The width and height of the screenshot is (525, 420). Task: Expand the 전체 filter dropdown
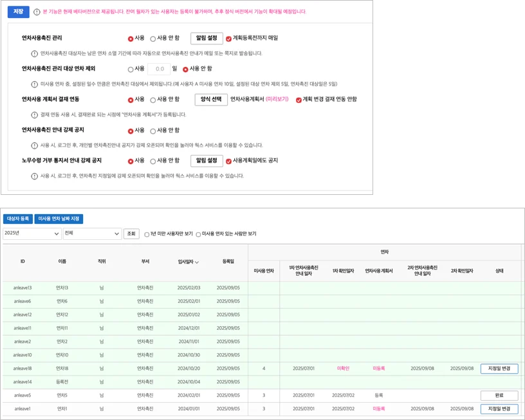pyautogui.click(x=92, y=234)
